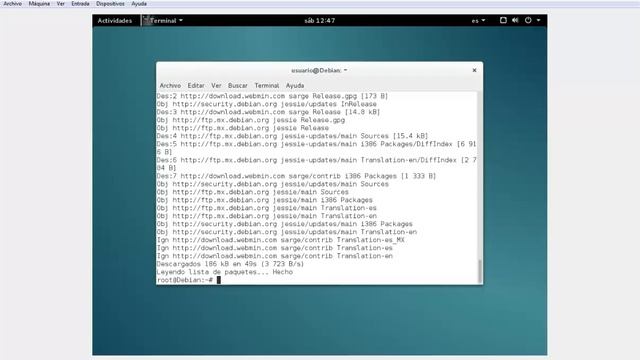Click the usuario@Debian window title
Screen dimensions: 640x360
coord(319,70)
